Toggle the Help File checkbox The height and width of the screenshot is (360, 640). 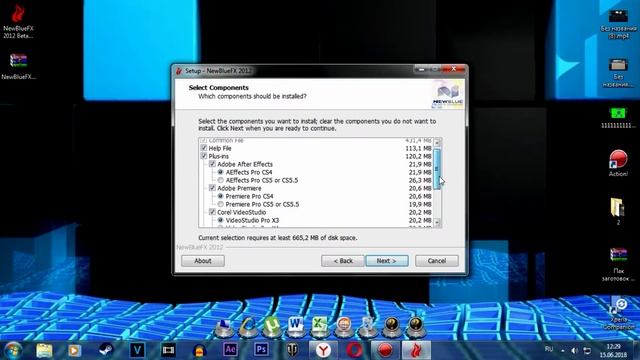point(204,148)
